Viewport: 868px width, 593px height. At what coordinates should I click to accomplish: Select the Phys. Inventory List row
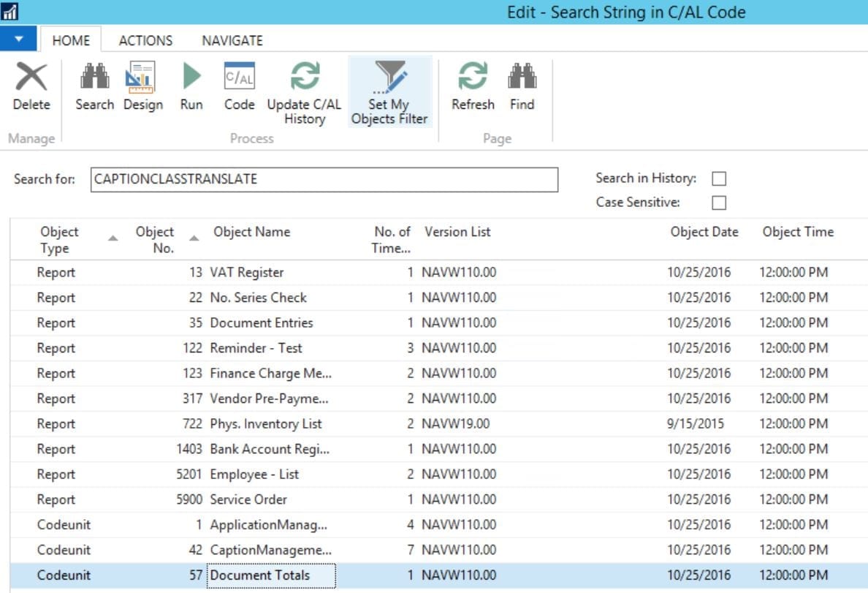click(439, 424)
